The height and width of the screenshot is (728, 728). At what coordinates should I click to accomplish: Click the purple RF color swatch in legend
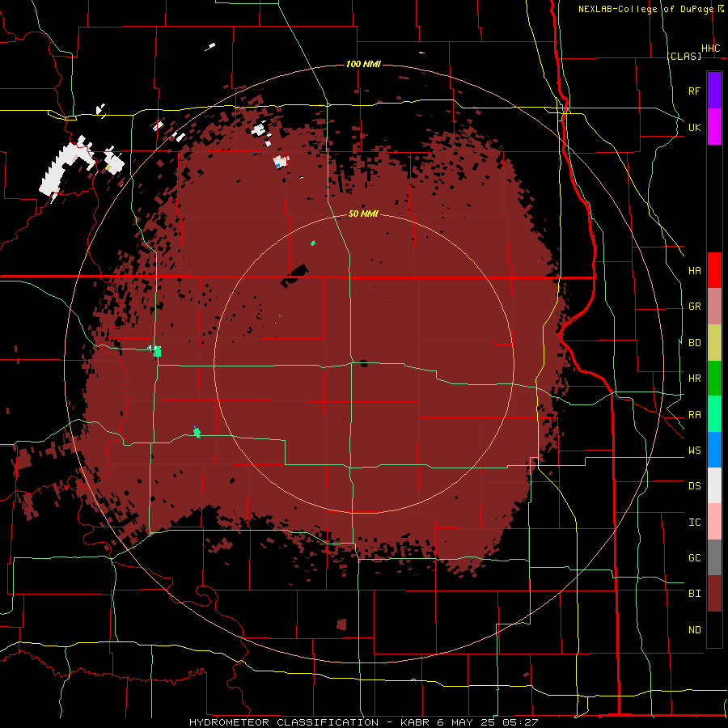714,91
